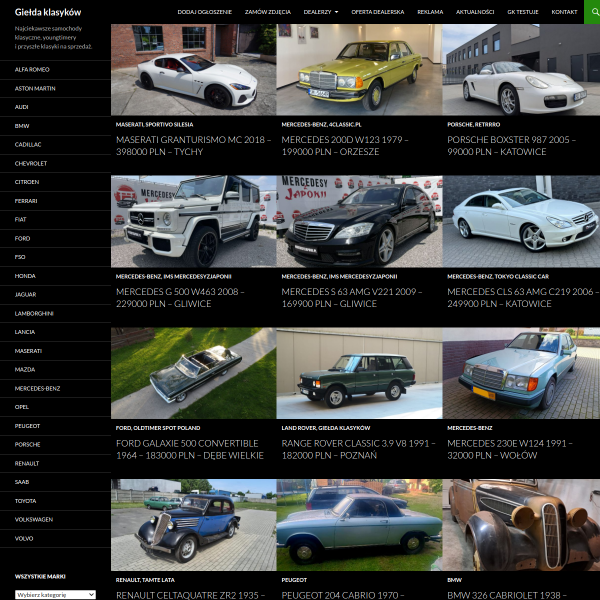Open the Peugeot 204 Cabrio photo
Image resolution: width=600 pixels, height=600 pixels.
[359, 525]
